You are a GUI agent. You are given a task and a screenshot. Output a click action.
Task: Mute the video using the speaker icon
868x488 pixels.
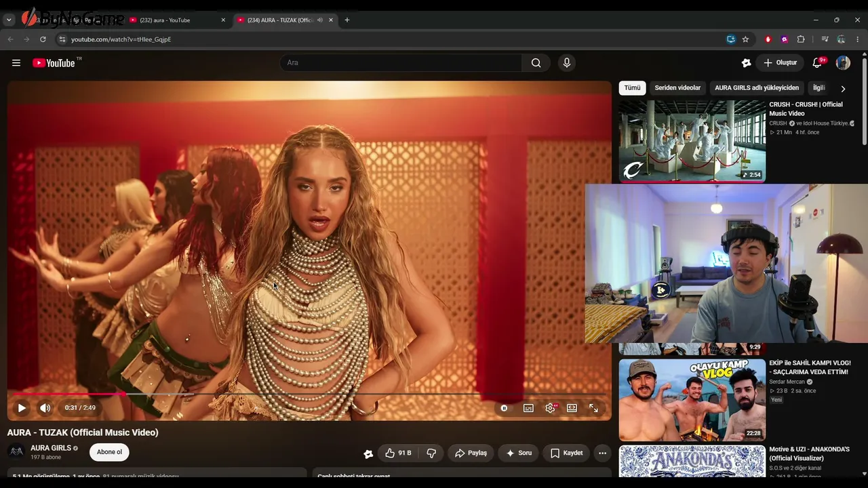click(45, 408)
